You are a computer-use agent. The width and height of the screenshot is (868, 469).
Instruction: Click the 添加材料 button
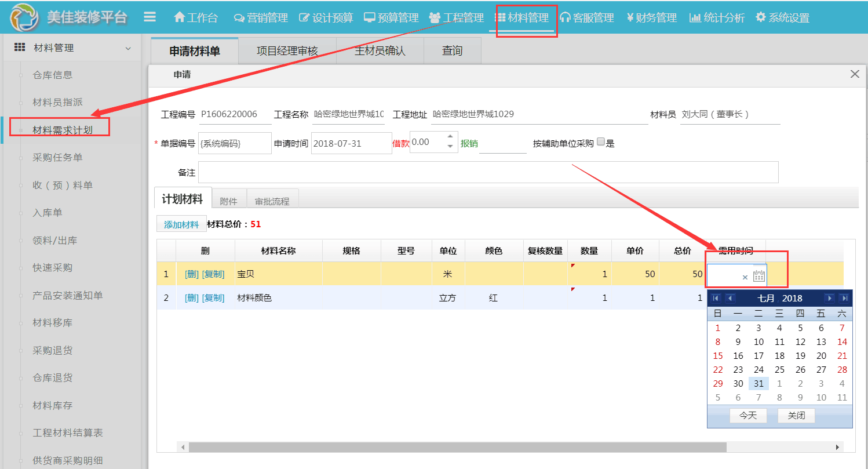click(x=181, y=224)
